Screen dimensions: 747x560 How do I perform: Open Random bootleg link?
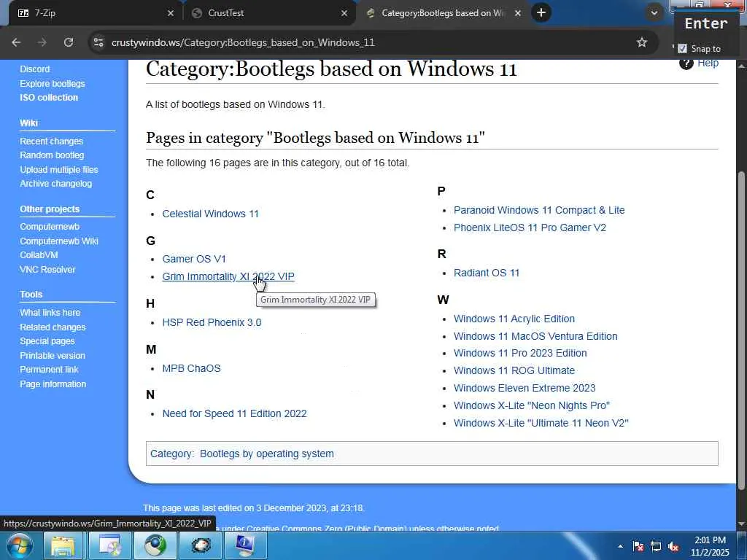click(52, 155)
